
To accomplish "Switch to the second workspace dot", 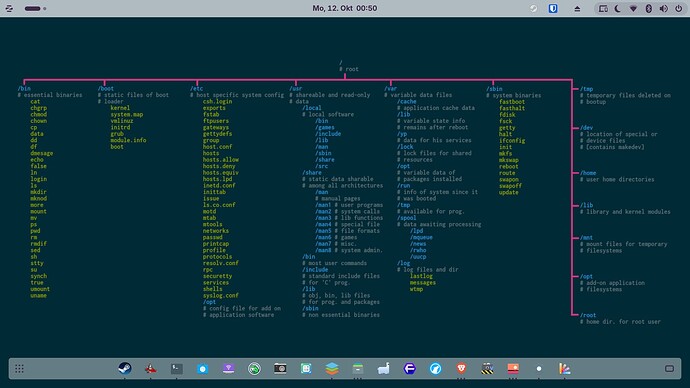I will 44,8.
